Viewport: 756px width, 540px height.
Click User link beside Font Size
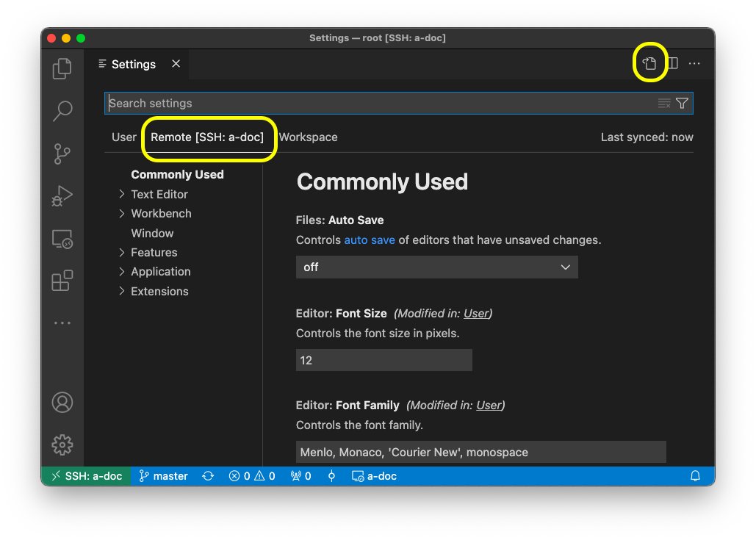[476, 314]
